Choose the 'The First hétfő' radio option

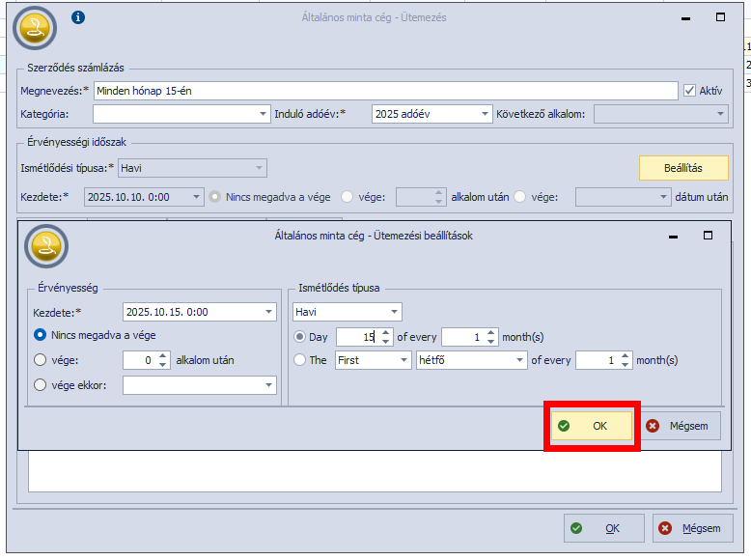[299, 360]
